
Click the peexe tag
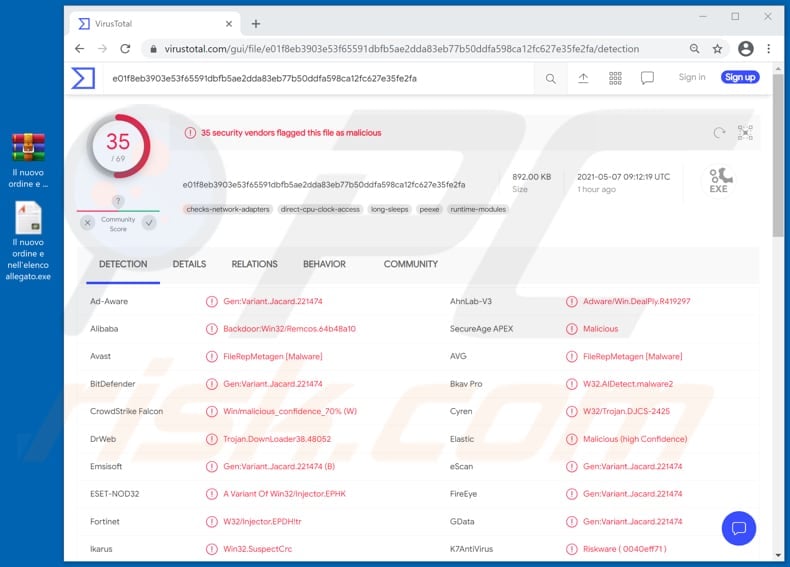click(429, 209)
